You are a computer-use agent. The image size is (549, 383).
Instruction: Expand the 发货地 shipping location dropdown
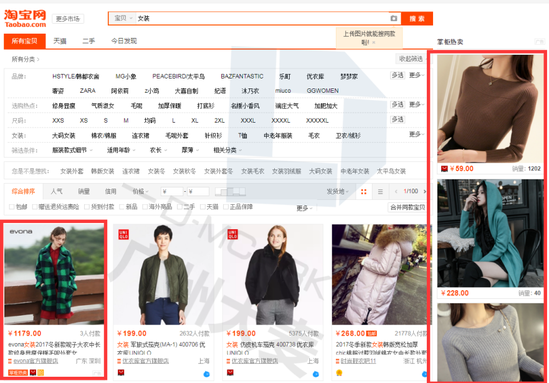click(x=338, y=192)
